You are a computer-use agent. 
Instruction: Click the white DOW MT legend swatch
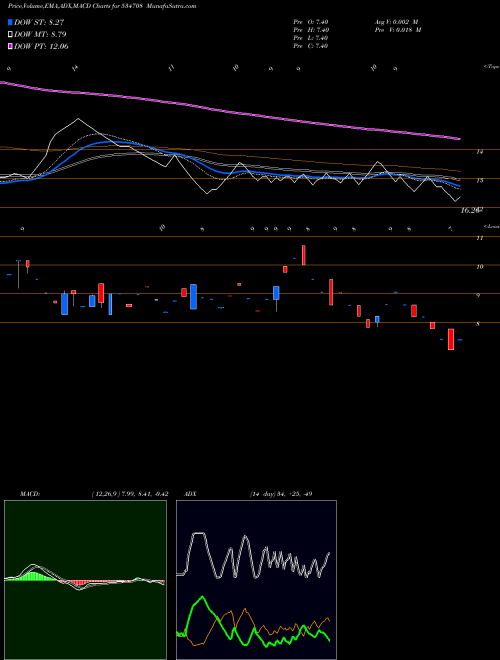point(10,35)
